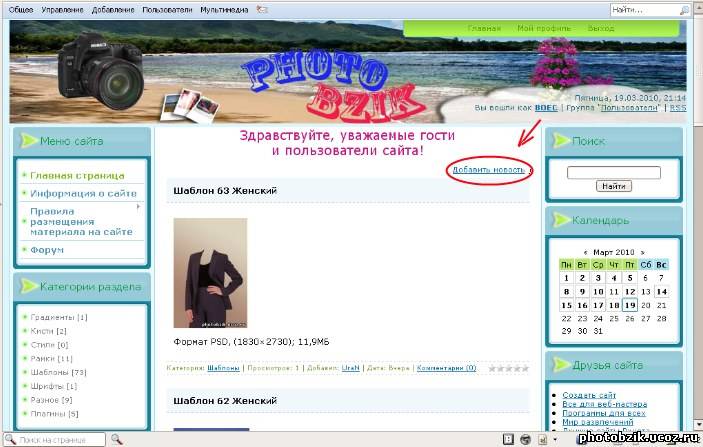This screenshot has width=703, height=447.
Task: Open the dropdown arrow beside the view icon
Action: [555, 440]
